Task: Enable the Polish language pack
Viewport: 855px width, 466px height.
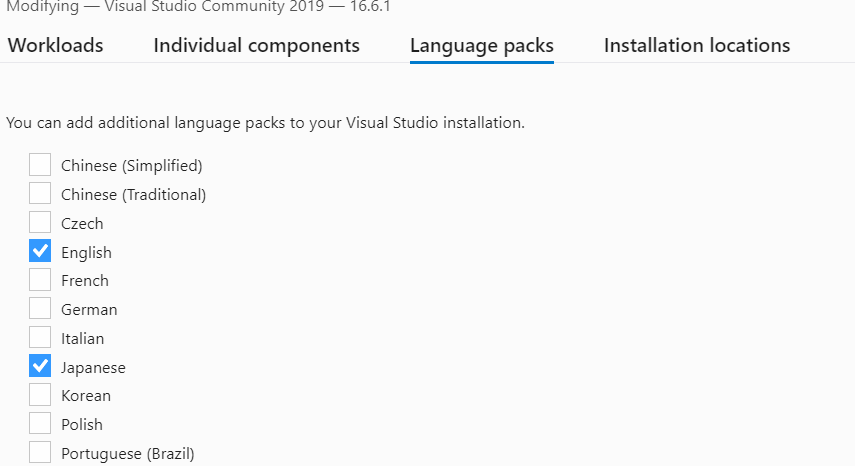Action: coord(40,423)
